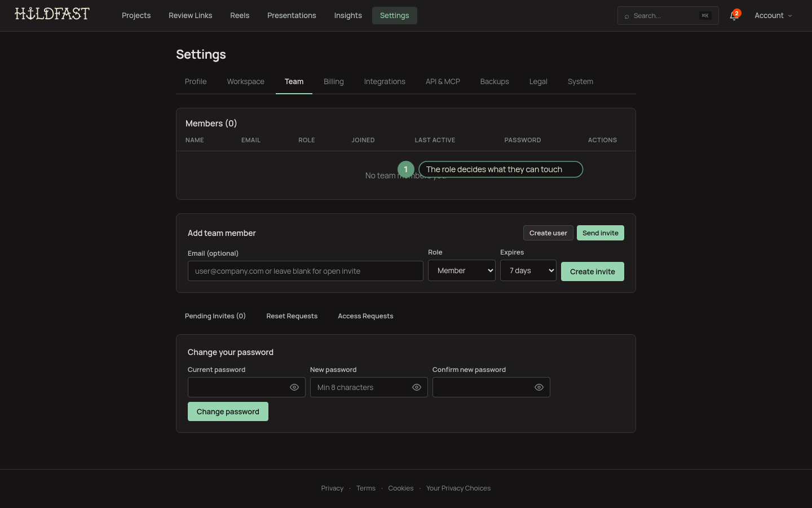Click the LAST ACTIVE column header
812x508 pixels.
435,140
